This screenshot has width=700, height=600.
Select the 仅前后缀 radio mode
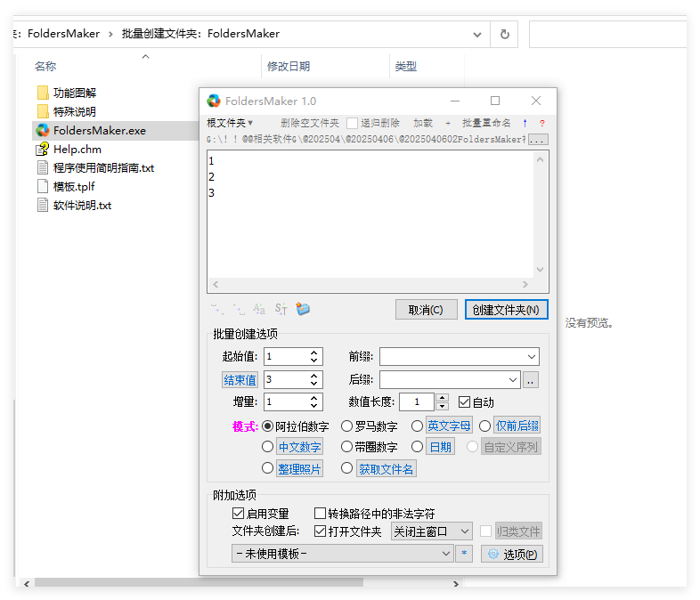(x=484, y=426)
